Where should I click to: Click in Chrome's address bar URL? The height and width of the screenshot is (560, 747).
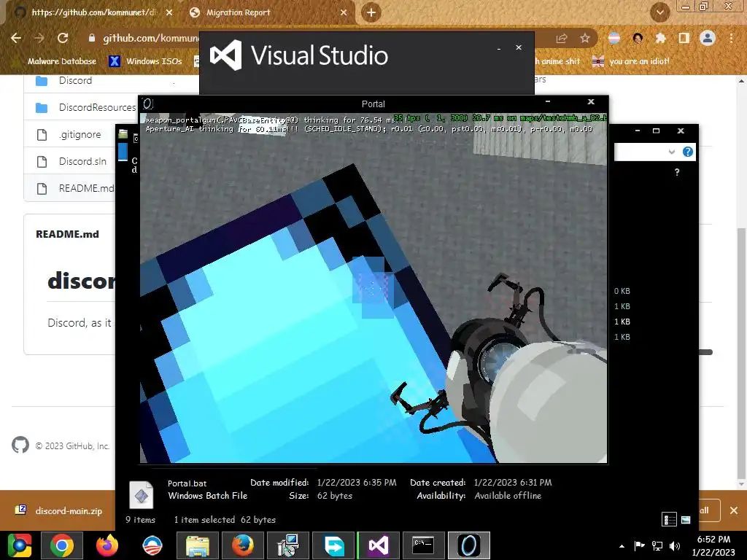150,38
